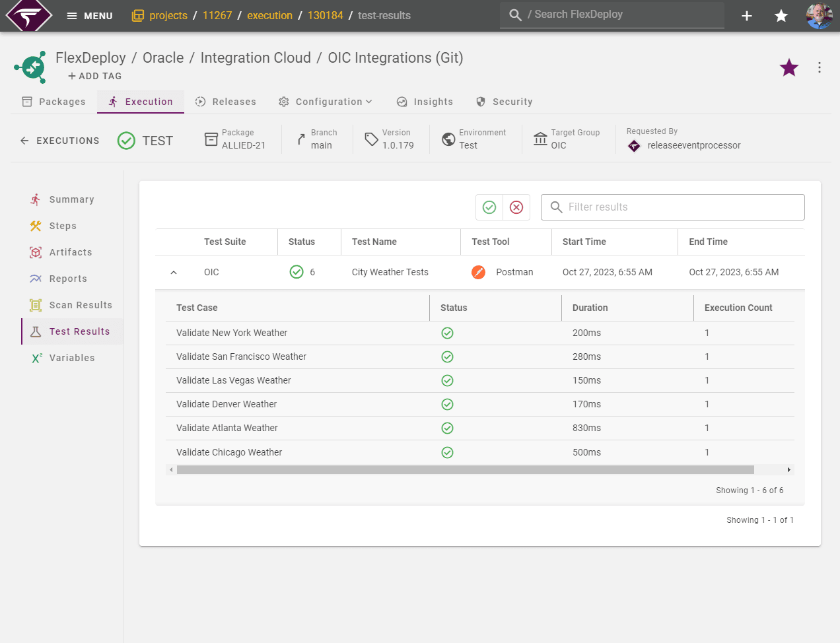Click the Filter results input field

[x=673, y=207]
